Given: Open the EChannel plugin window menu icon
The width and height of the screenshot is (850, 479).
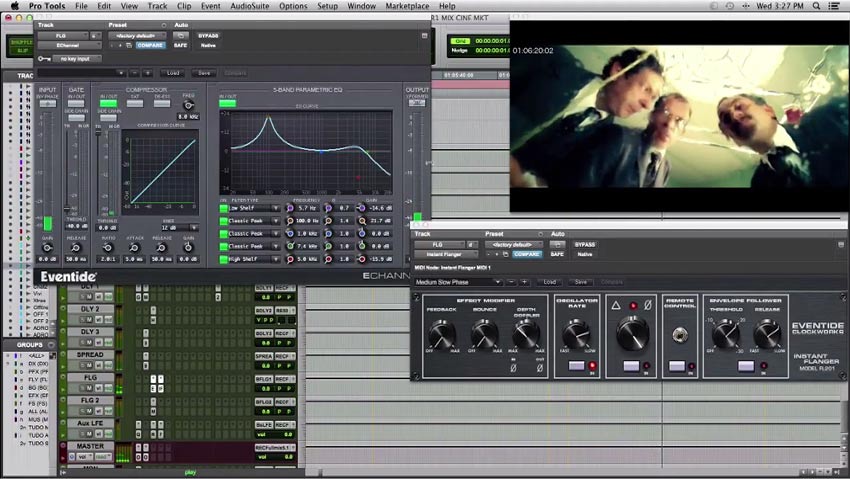Looking at the screenshot, I should click(x=424, y=36).
